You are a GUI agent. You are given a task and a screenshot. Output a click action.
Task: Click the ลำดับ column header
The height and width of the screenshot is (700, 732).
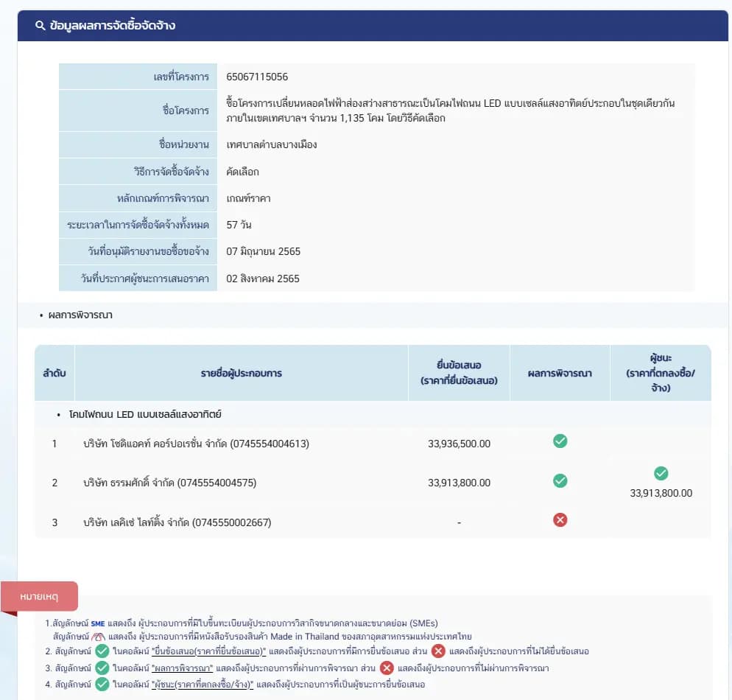(x=54, y=373)
